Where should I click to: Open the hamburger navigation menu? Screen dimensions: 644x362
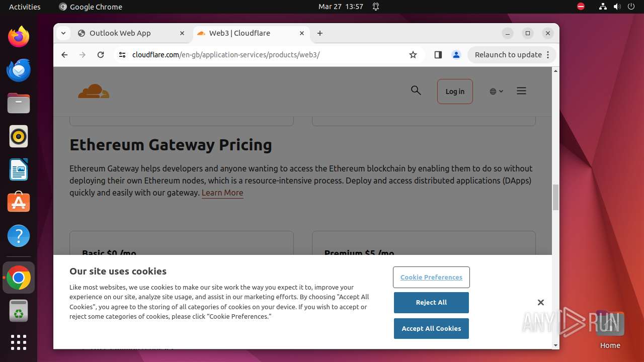pos(521,91)
